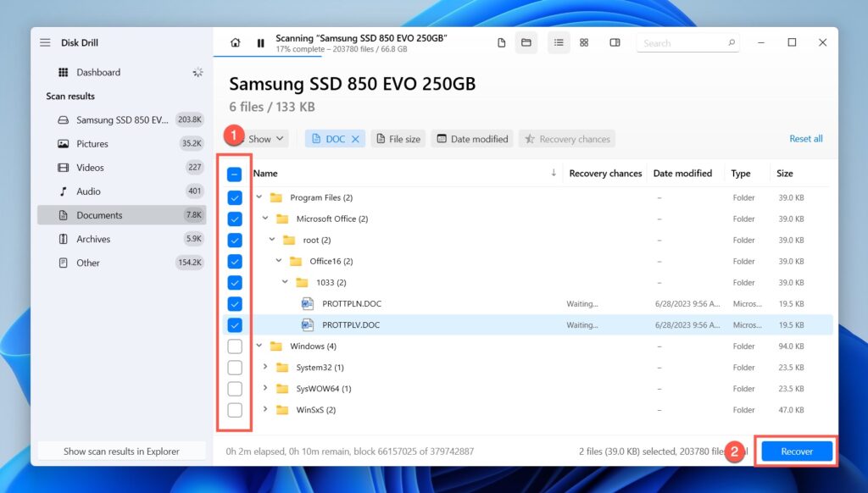Select the Documents category in sidebar
The width and height of the screenshot is (868, 493).
(102, 215)
